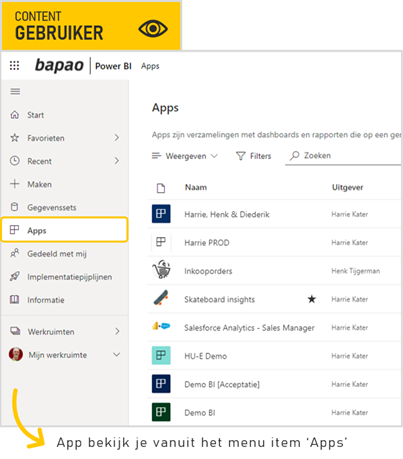Click the Harrie PROD app icon
The width and height of the screenshot is (403, 459).
161,242
